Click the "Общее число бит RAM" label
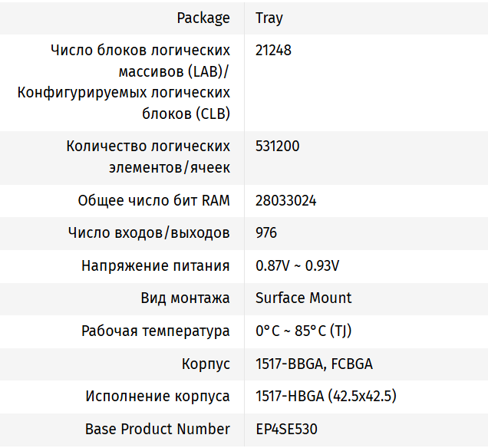488x448 pixels. click(153, 200)
